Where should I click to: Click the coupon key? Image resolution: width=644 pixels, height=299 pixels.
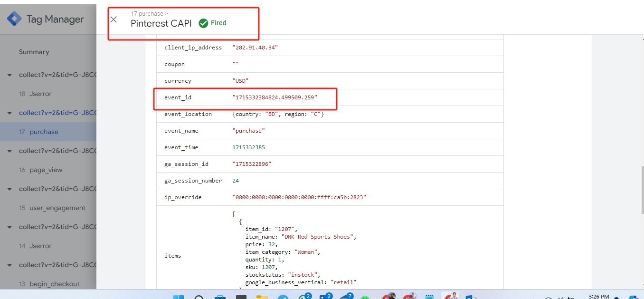(174, 64)
